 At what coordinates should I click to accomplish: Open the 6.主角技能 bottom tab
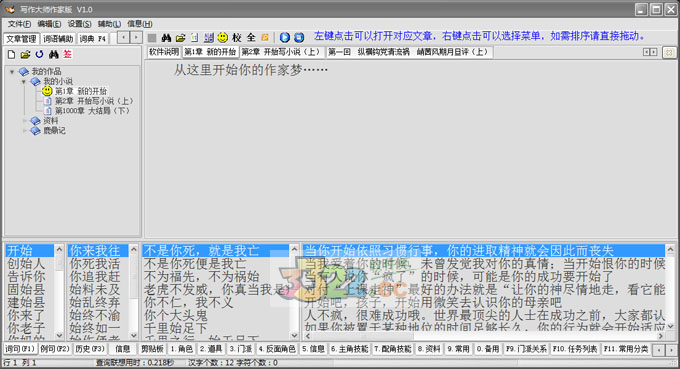tap(350, 349)
